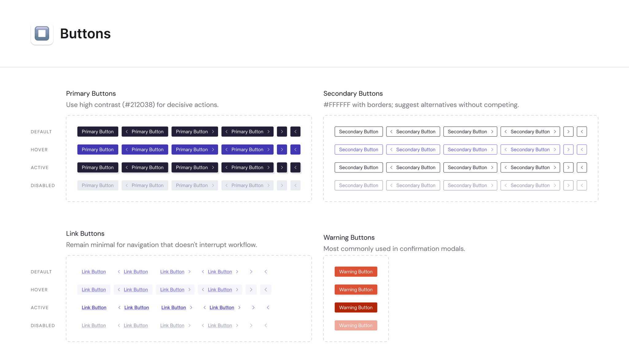
Task: Click default Secondary Button with right chevron
Action: (470, 132)
